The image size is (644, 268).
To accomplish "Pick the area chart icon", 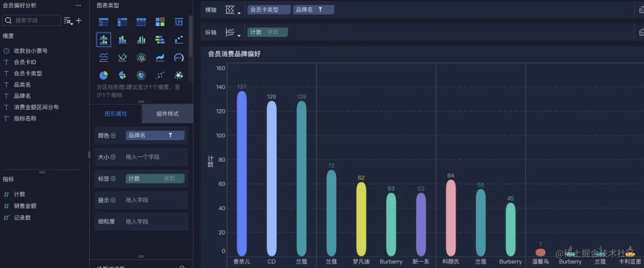I will (x=160, y=58).
